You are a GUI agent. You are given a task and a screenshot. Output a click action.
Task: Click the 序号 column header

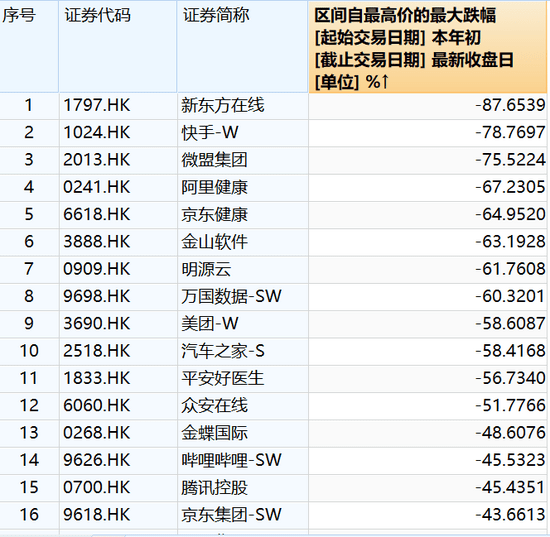pyautogui.click(x=29, y=47)
